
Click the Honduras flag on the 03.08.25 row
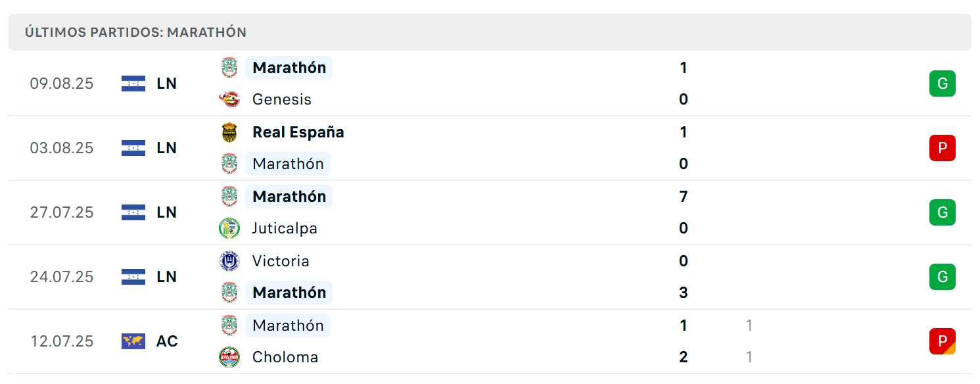coord(133,148)
